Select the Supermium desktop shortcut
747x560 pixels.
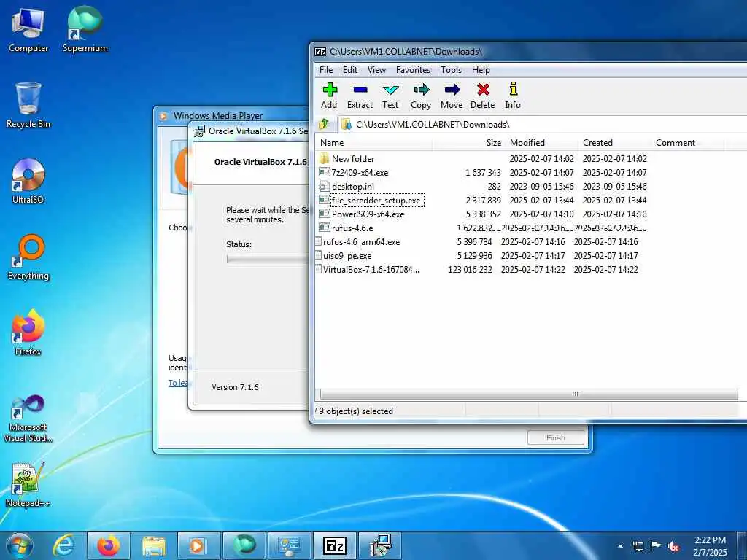click(x=85, y=29)
